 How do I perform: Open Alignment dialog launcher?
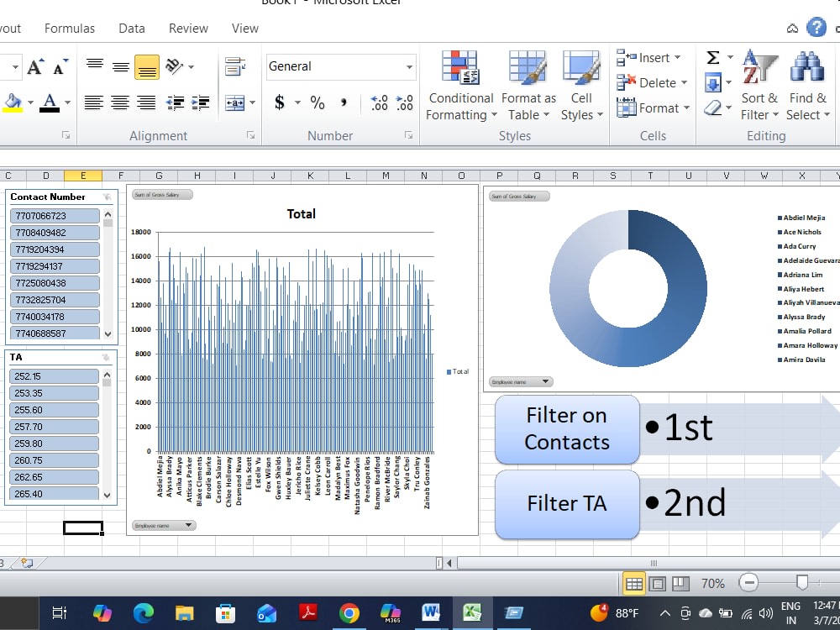tap(250, 135)
